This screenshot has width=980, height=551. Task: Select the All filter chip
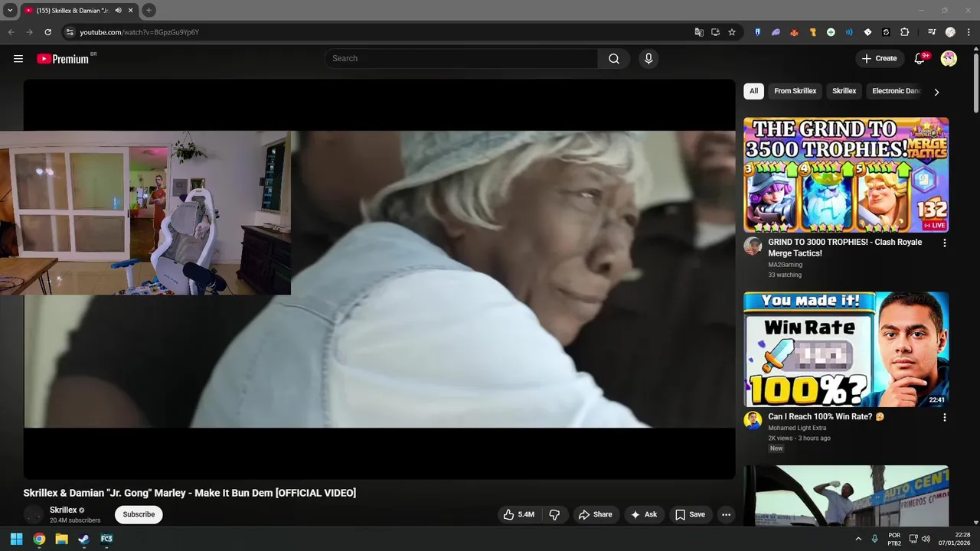pyautogui.click(x=753, y=91)
